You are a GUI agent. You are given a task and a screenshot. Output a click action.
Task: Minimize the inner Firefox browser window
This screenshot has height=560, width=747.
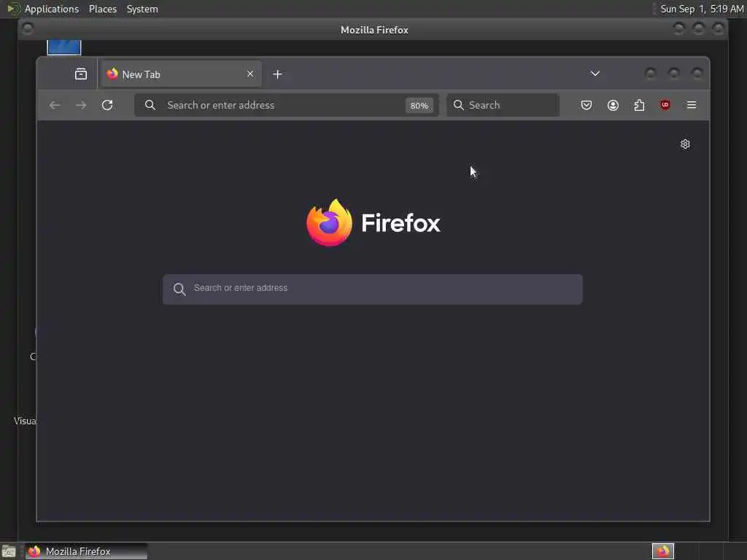650,74
